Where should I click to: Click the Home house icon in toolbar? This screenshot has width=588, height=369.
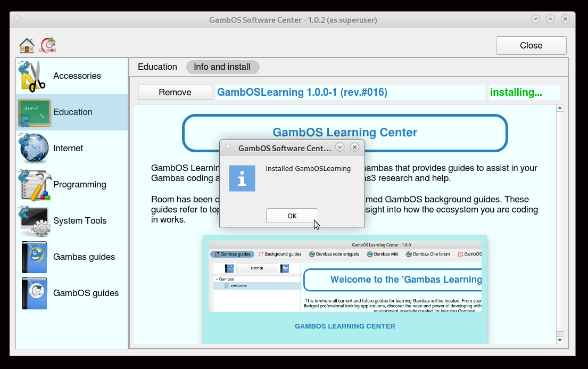pyautogui.click(x=27, y=46)
